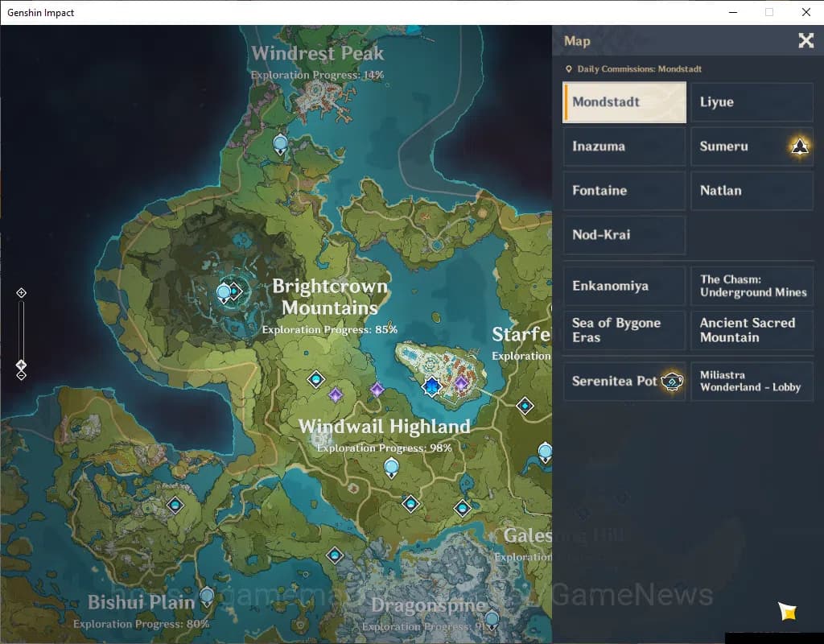
Task: Click the Bishui Plain area label
Action: (x=142, y=602)
